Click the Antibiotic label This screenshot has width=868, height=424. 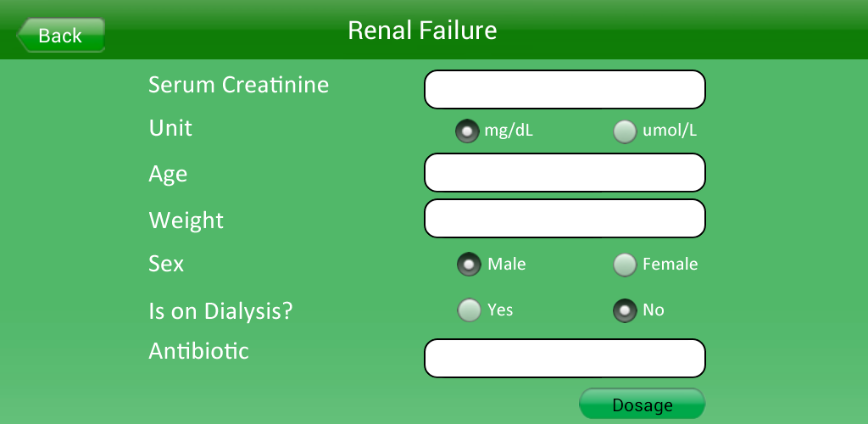point(198,351)
